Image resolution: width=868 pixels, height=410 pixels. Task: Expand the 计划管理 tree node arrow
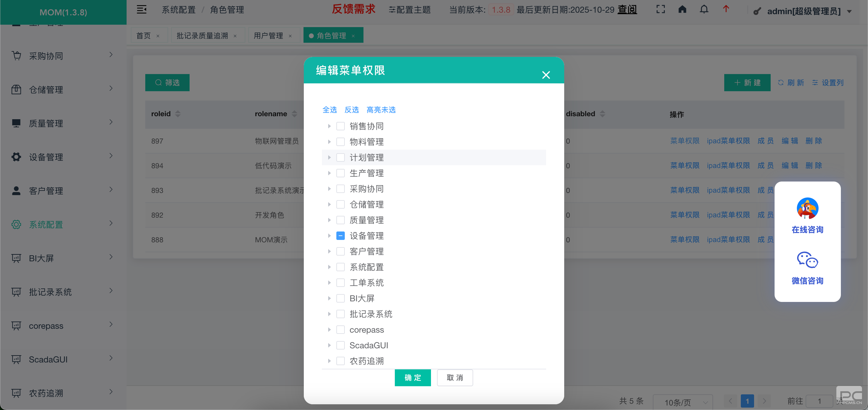329,157
